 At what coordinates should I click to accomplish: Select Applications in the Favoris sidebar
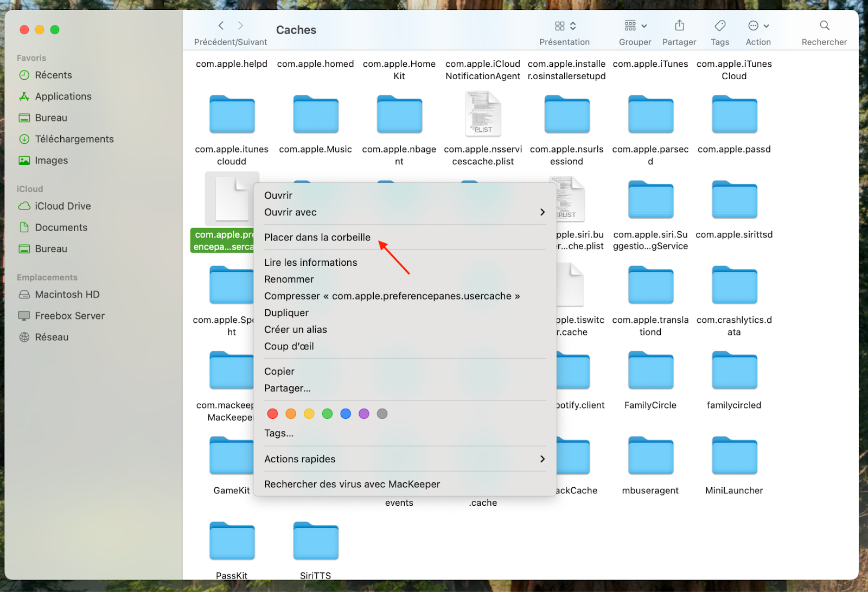point(63,96)
